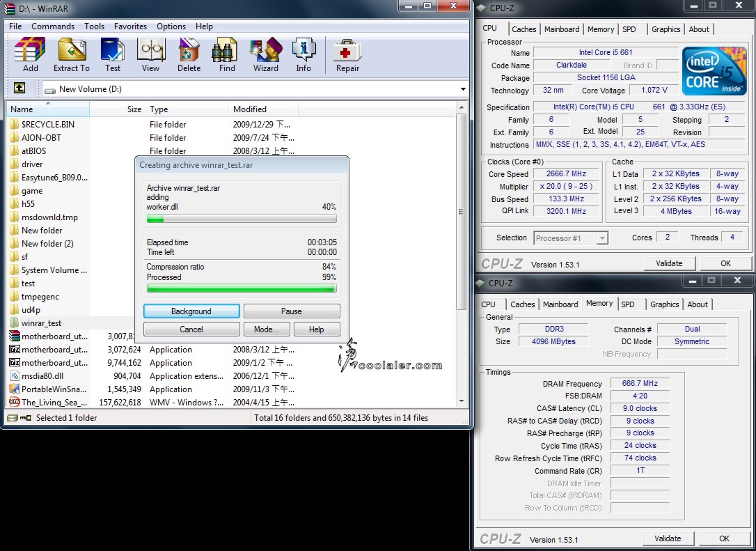Click the Add toolbar icon in WinRAR
This screenshot has width=756, height=551.
30,54
